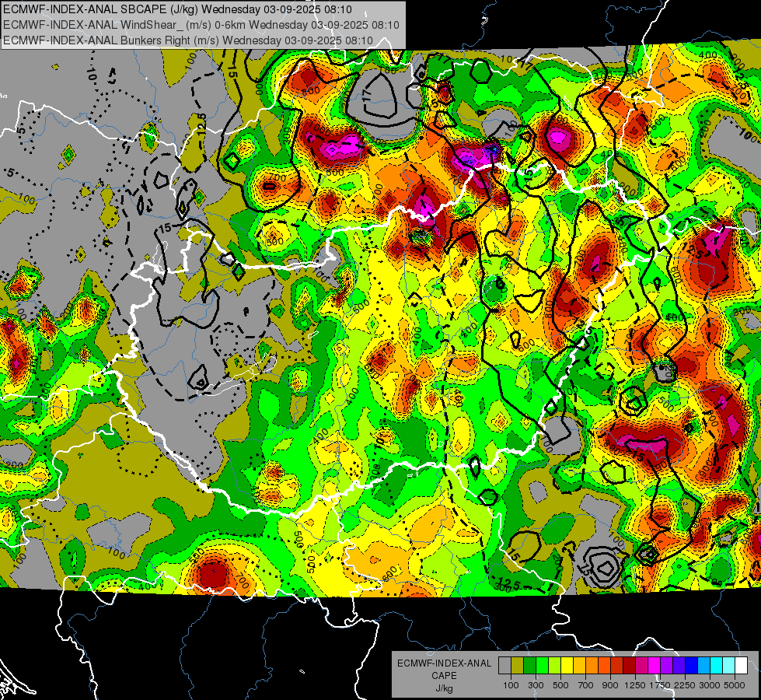Click the white legend swatch
Screen dimensions: 761x700
(x=742, y=666)
